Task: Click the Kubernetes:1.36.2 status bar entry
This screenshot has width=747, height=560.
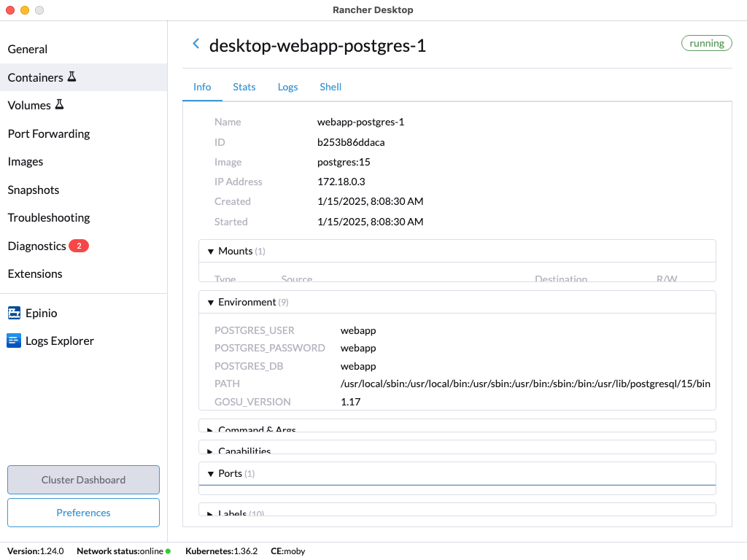Action: coord(222,551)
